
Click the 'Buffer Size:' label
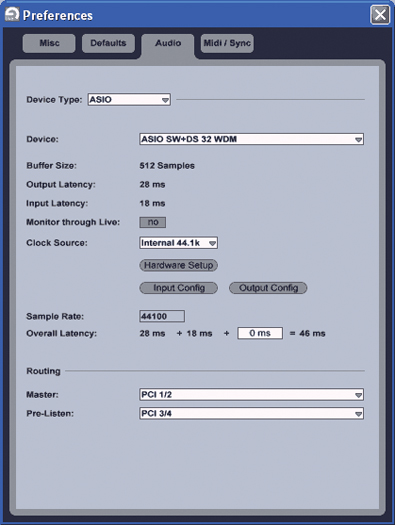52,166
